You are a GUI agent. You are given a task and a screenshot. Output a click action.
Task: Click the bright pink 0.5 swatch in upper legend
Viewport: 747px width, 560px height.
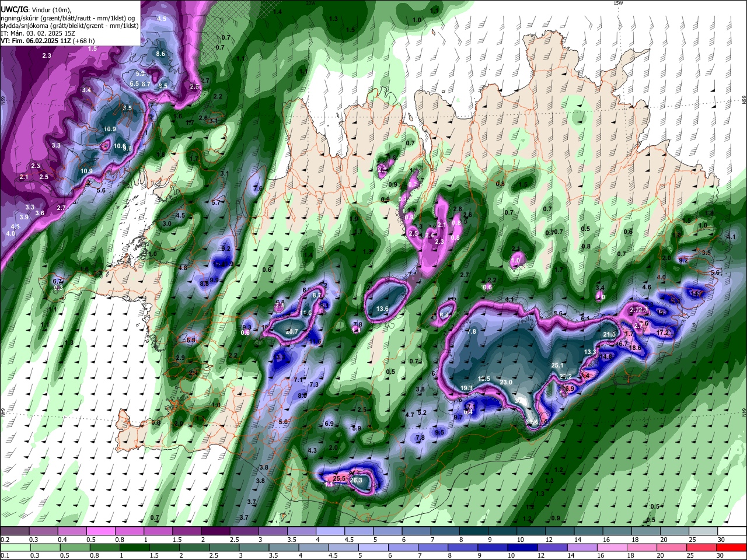[100, 531]
